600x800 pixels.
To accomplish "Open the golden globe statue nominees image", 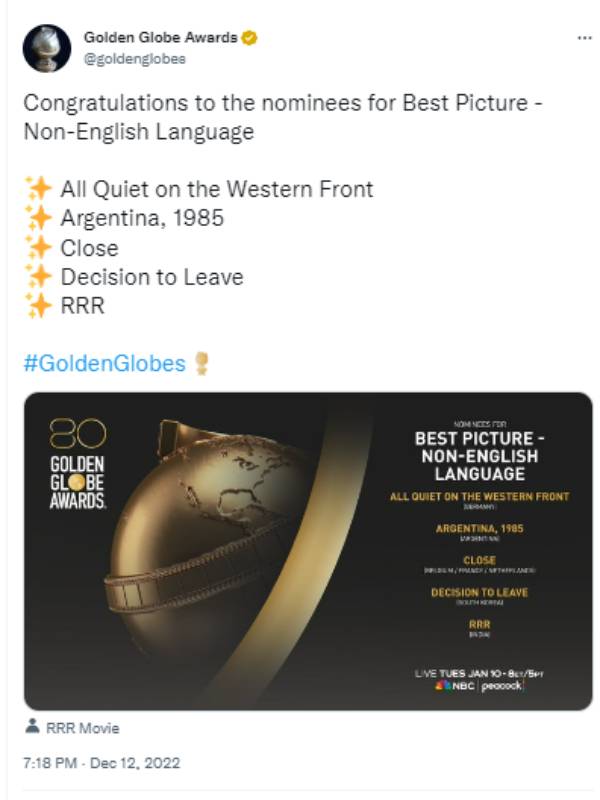I will [x=308, y=551].
